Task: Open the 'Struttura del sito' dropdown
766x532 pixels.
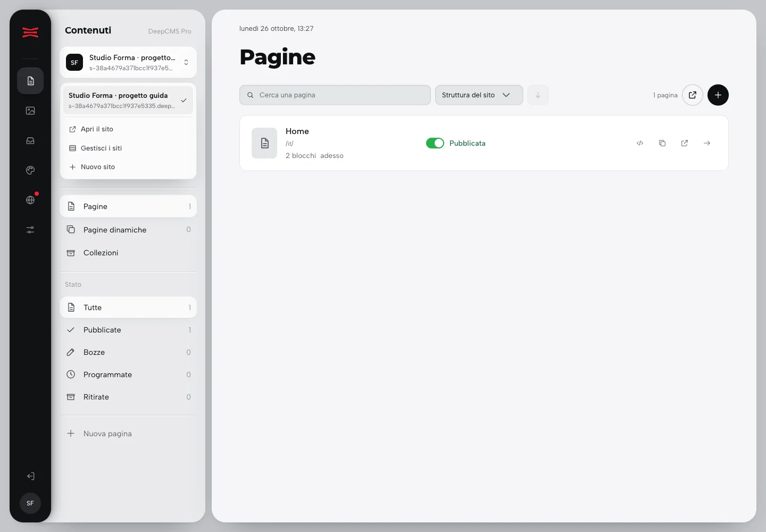Action: coord(479,95)
